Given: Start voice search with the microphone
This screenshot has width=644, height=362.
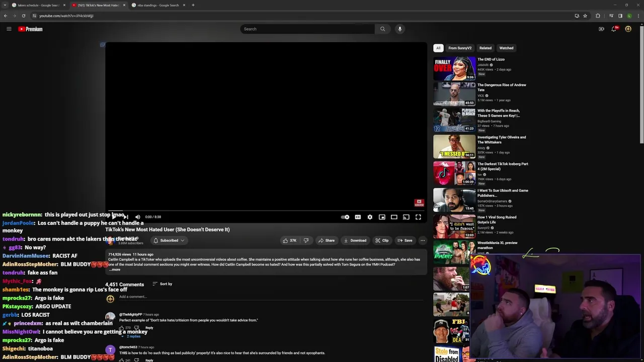Looking at the screenshot, I should (x=400, y=29).
